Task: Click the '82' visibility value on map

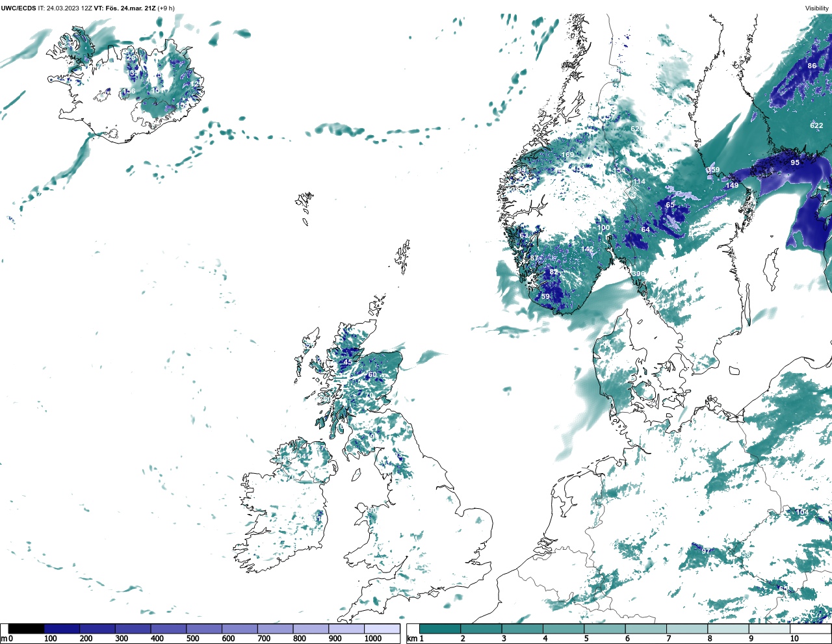Action: (554, 272)
